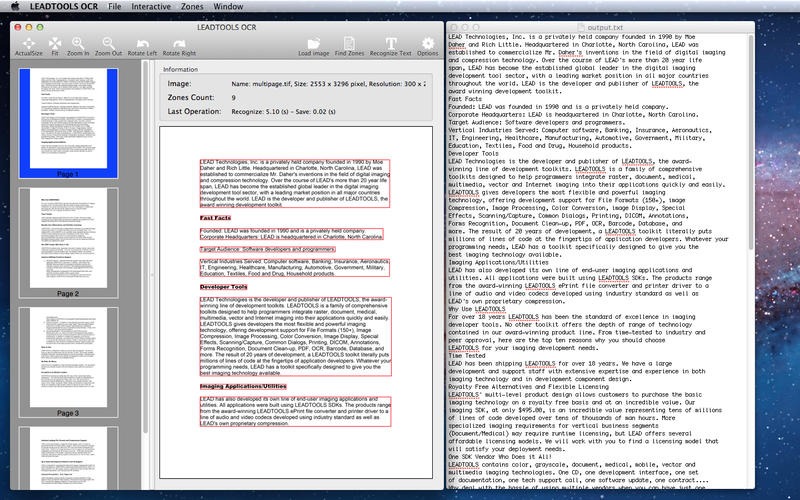The height and width of the screenshot is (500, 800).
Task: Select the fourth page thumbnail at bottom
Action: (x=68, y=458)
